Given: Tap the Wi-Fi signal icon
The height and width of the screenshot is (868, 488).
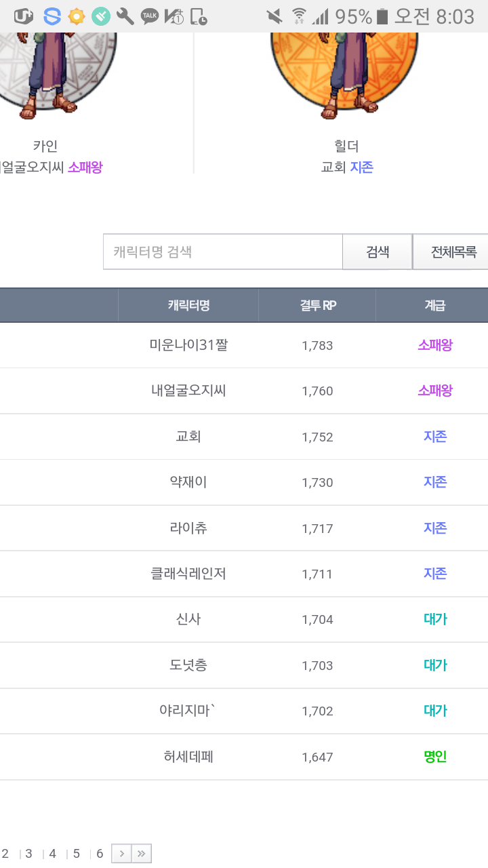Looking at the screenshot, I should (x=298, y=16).
